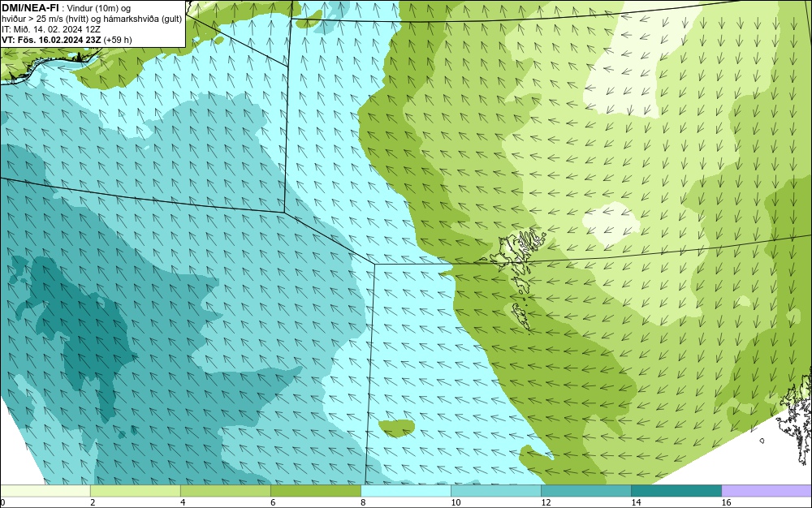
Task: Click legend scale label 2
Action: pyautogui.click(x=93, y=502)
